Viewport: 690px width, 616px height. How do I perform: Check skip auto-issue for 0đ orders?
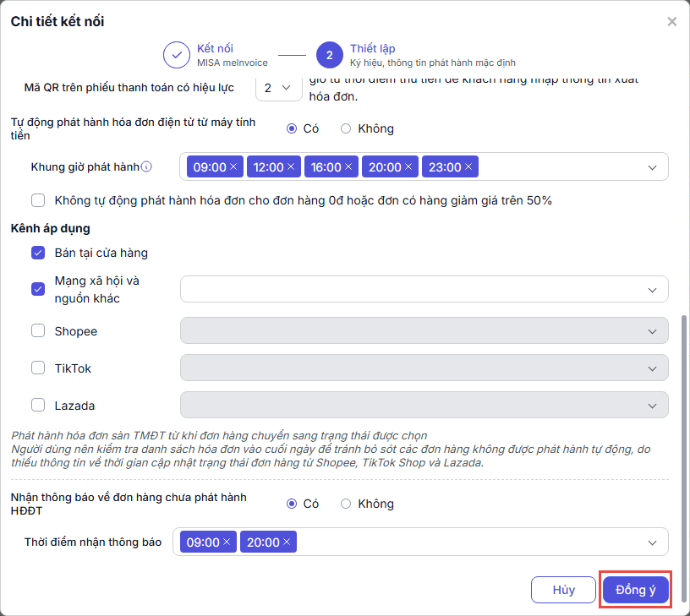click(38, 200)
